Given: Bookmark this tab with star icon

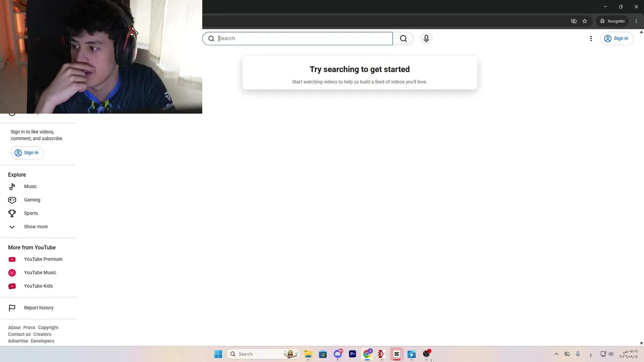Looking at the screenshot, I should pos(585,21).
